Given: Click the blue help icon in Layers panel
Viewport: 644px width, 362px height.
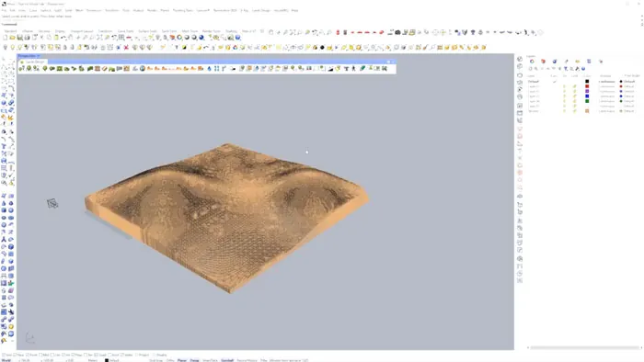Looking at the screenshot, I should point(583,69).
